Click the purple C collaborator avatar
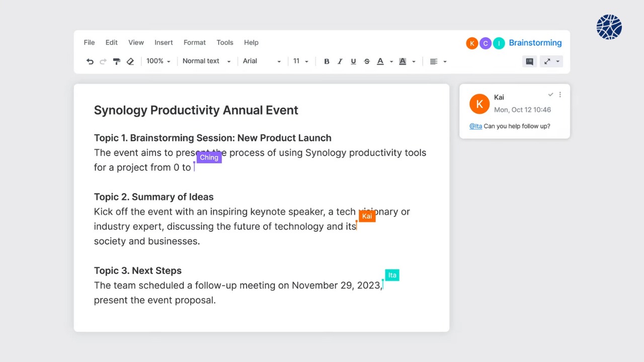This screenshot has width=644, height=362. click(486, 43)
